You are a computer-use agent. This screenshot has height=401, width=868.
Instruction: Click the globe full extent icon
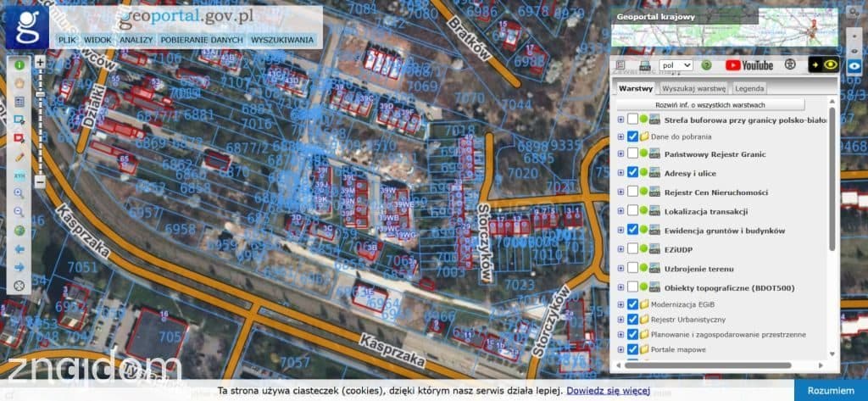click(x=19, y=231)
